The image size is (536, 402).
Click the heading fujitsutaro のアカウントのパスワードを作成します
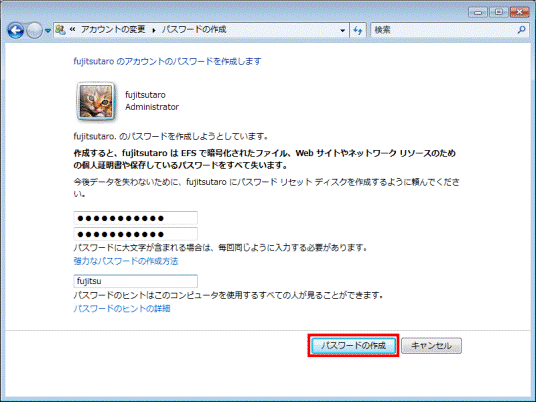[168, 62]
